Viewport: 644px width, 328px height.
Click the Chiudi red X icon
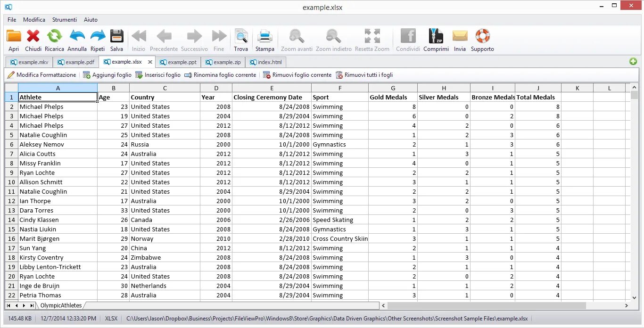pyautogui.click(x=33, y=36)
